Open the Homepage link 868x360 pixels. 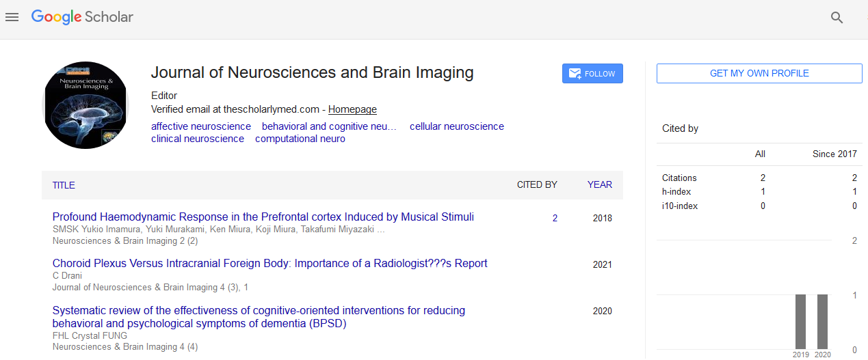point(352,109)
